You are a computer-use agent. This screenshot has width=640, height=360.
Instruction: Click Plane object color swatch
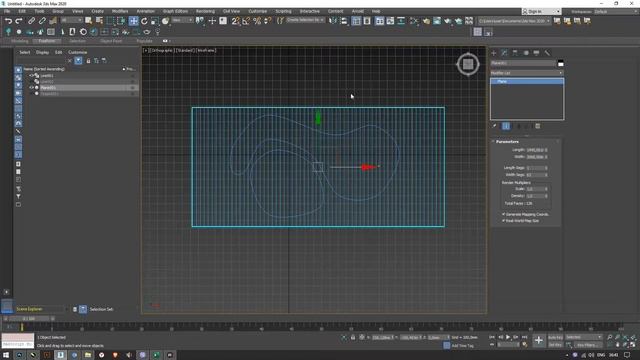(x=560, y=63)
